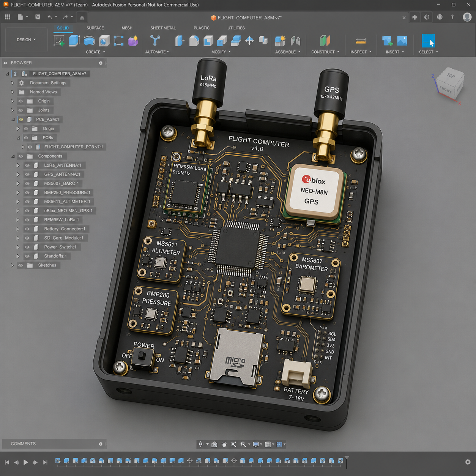Pick the Hole tool
476x476 pixels.
pos(104,41)
